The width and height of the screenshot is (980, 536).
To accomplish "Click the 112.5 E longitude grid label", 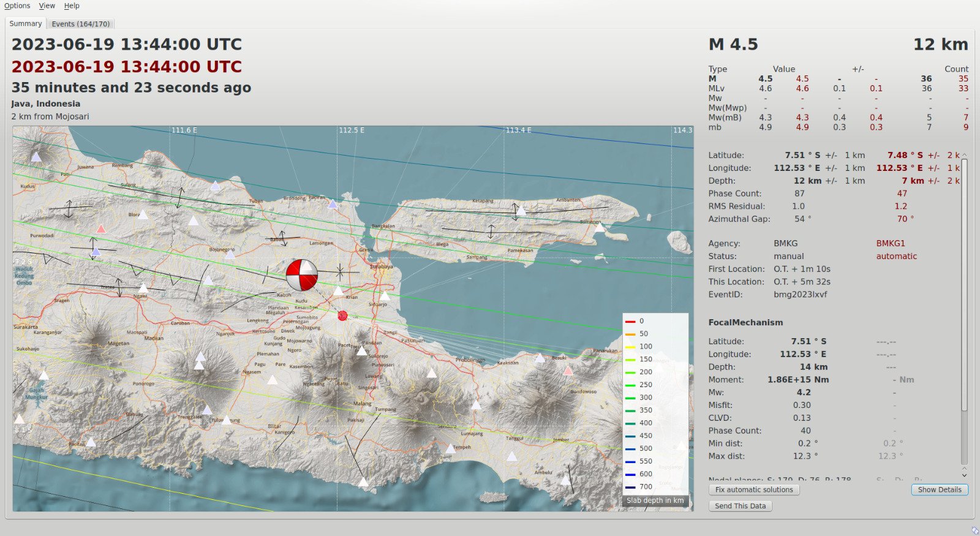I will 352,130.
